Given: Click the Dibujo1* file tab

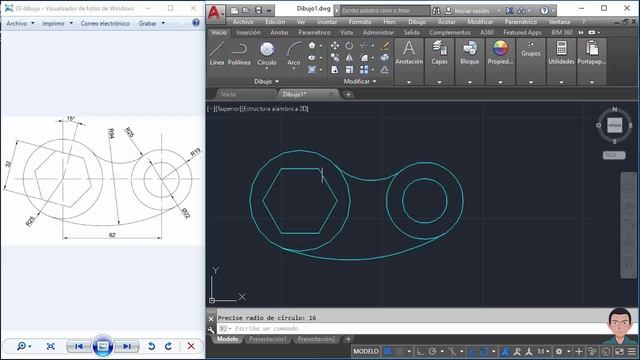Looking at the screenshot, I should (x=309, y=94).
